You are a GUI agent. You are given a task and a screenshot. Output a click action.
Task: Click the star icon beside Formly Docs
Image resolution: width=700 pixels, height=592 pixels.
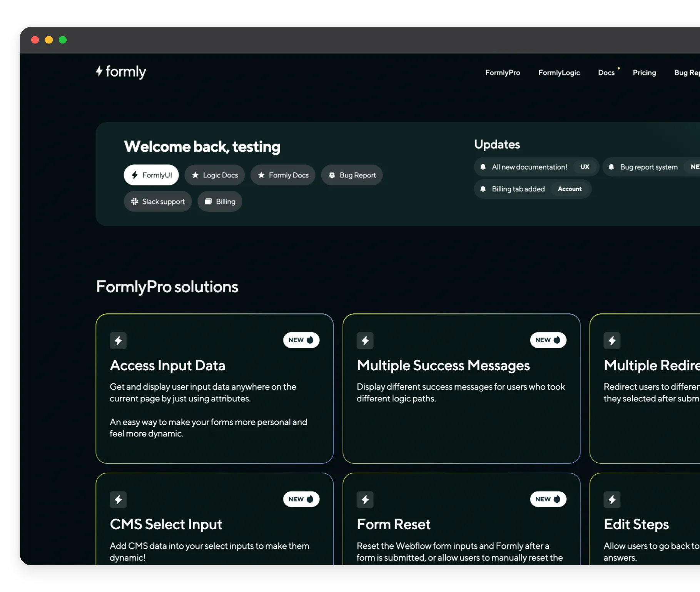tap(261, 175)
